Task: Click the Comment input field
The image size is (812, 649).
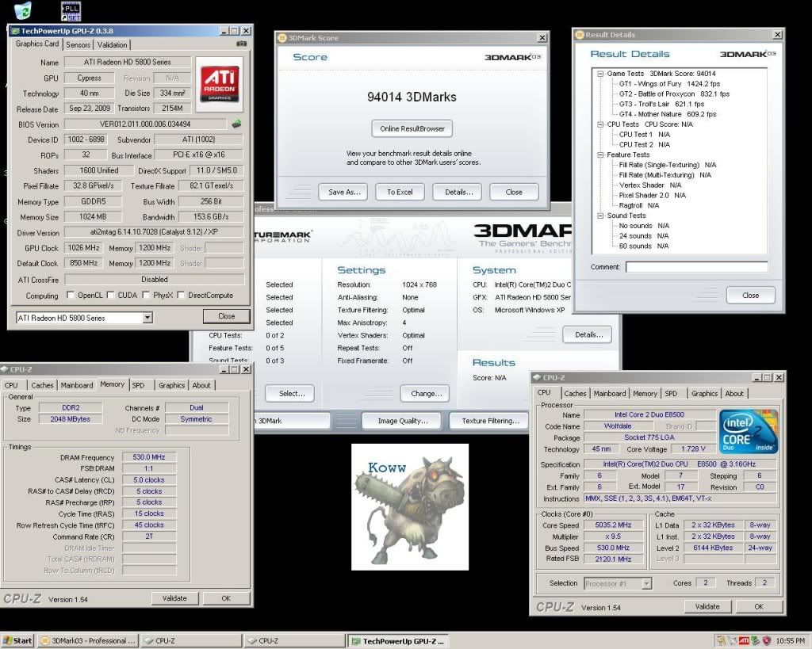Action: [695, 267]
